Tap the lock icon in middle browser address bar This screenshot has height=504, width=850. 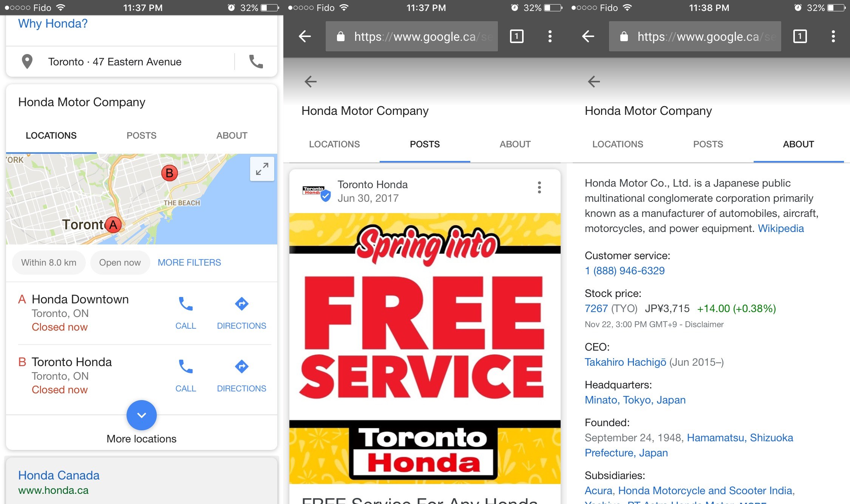(340, 36)
